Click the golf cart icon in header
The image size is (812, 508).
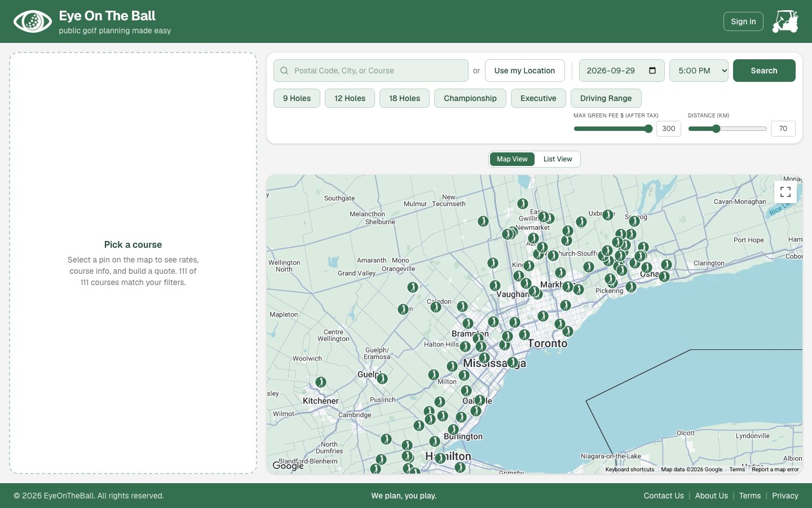pyautogui.click(x=785, y=21)
